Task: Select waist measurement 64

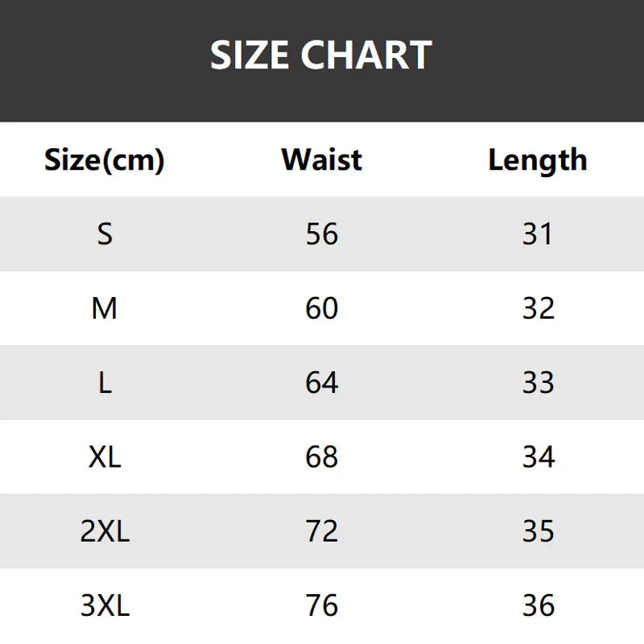Action: coord(322,382)
